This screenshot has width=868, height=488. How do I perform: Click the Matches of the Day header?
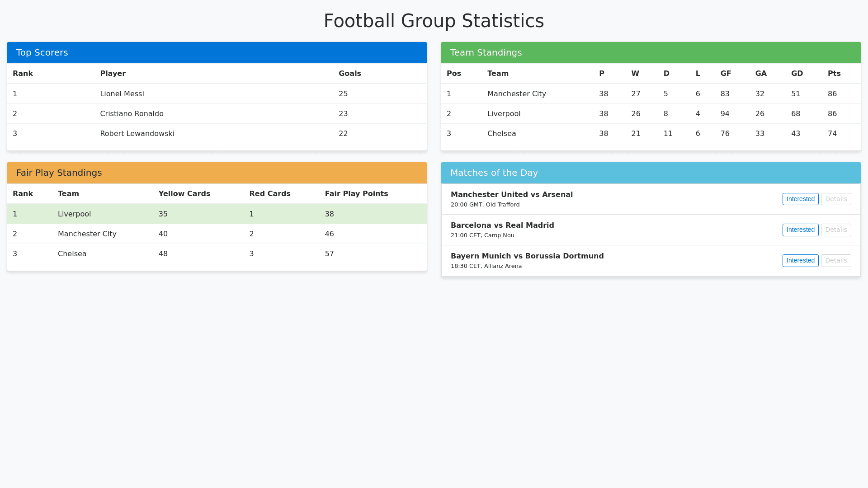pos(651,173)
